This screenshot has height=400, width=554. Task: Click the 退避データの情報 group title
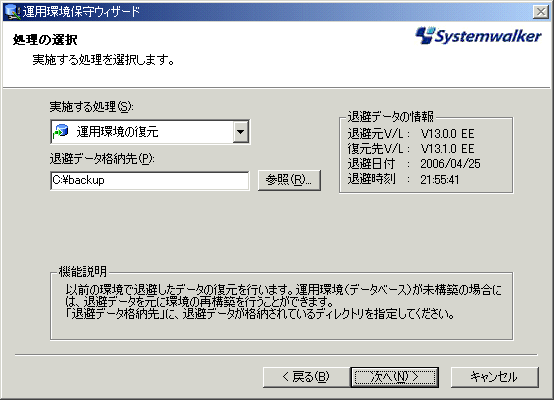pos(390,117)
